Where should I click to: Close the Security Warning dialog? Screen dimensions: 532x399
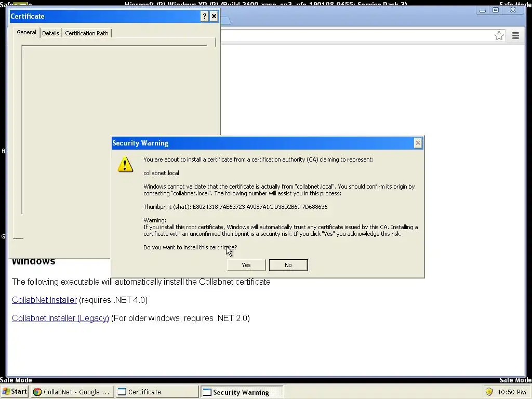[x=418, y=143]
